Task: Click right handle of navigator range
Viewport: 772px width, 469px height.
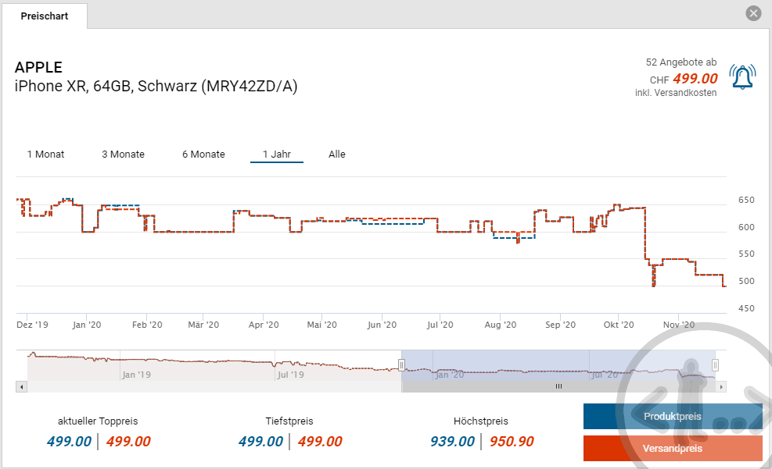Action: coord(715,365)
